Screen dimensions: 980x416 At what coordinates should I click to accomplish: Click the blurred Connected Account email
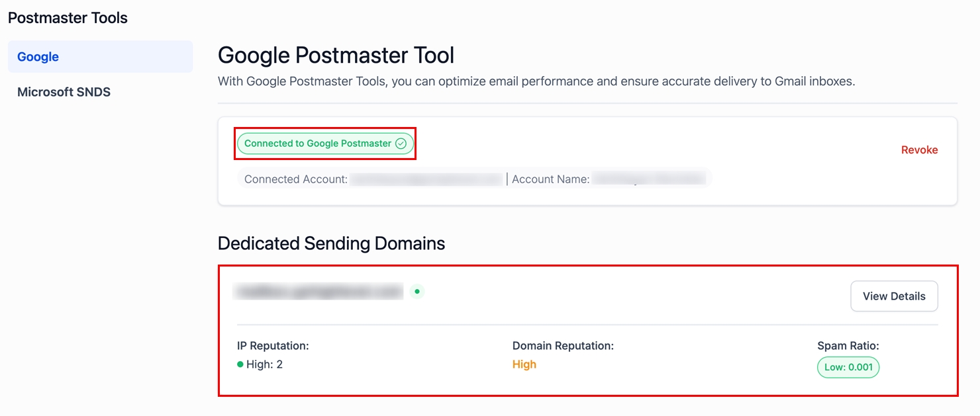(x=427, y=179)
